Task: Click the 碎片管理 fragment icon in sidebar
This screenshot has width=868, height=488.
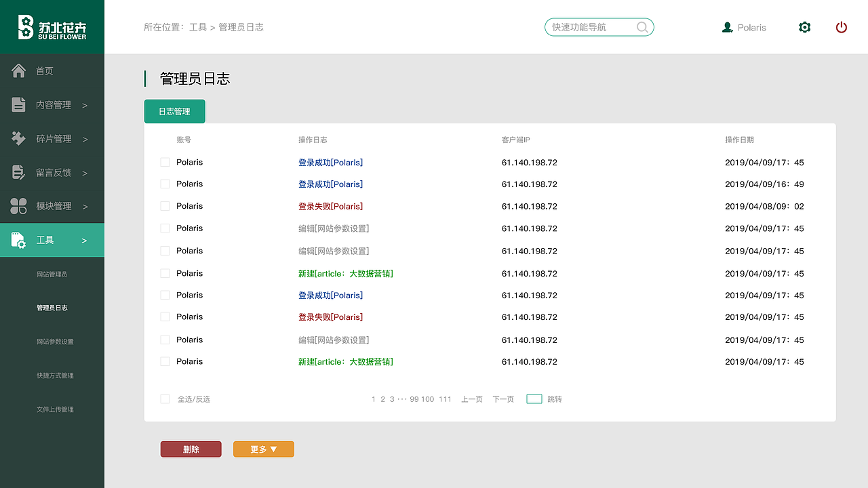Action: click(x=19, y=138)
